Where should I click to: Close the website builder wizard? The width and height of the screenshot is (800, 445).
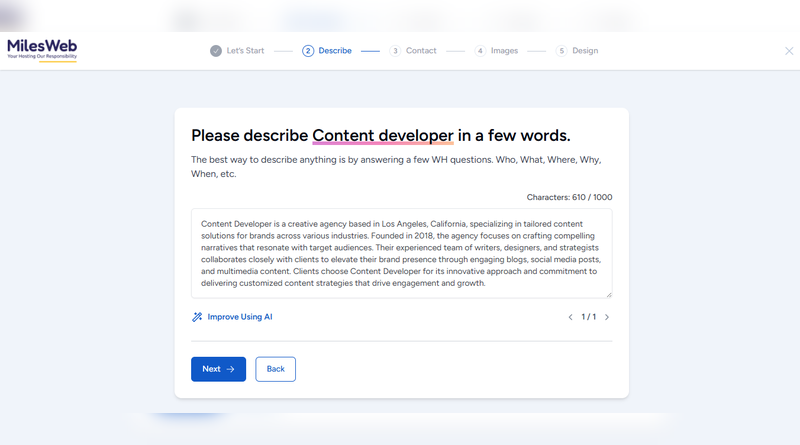(x=789, y=51)
